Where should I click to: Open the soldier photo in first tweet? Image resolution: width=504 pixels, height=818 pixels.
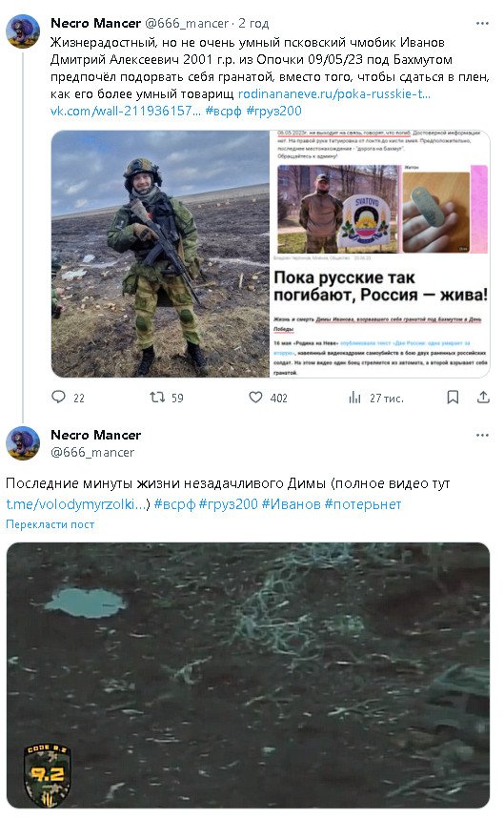click(x=160, y=254)
